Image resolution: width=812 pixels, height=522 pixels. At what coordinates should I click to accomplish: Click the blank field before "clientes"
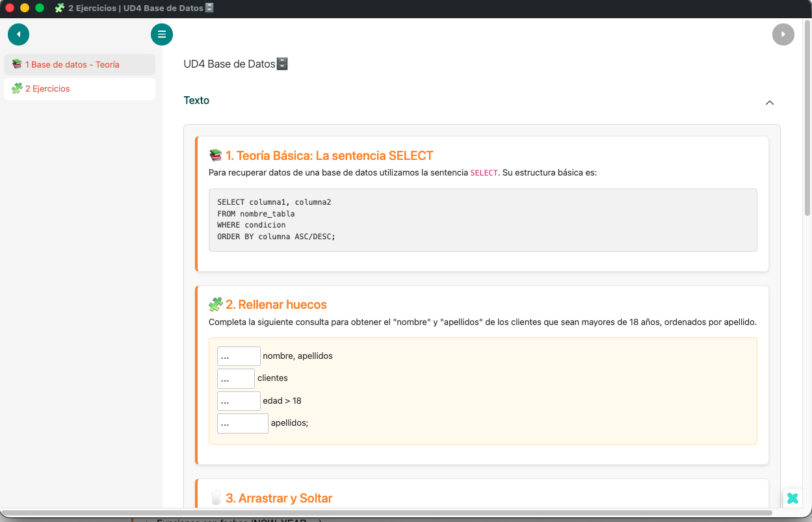235,378
